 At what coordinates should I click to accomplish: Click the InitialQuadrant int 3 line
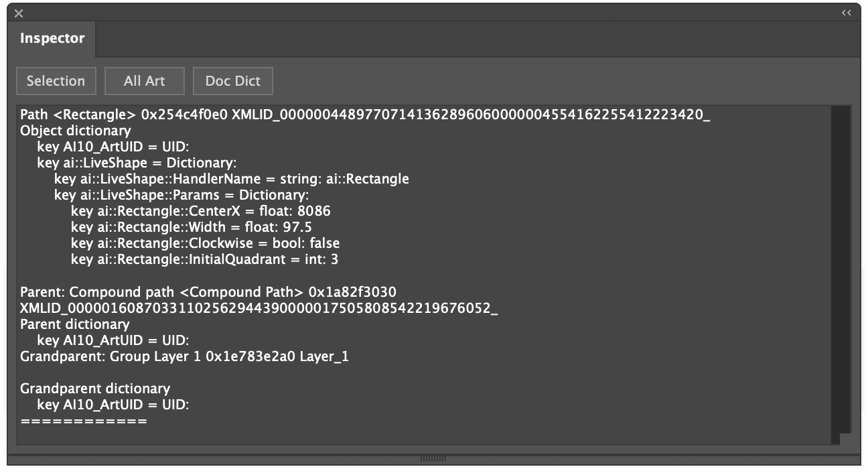pyautogui.click(x=205, y=259)
